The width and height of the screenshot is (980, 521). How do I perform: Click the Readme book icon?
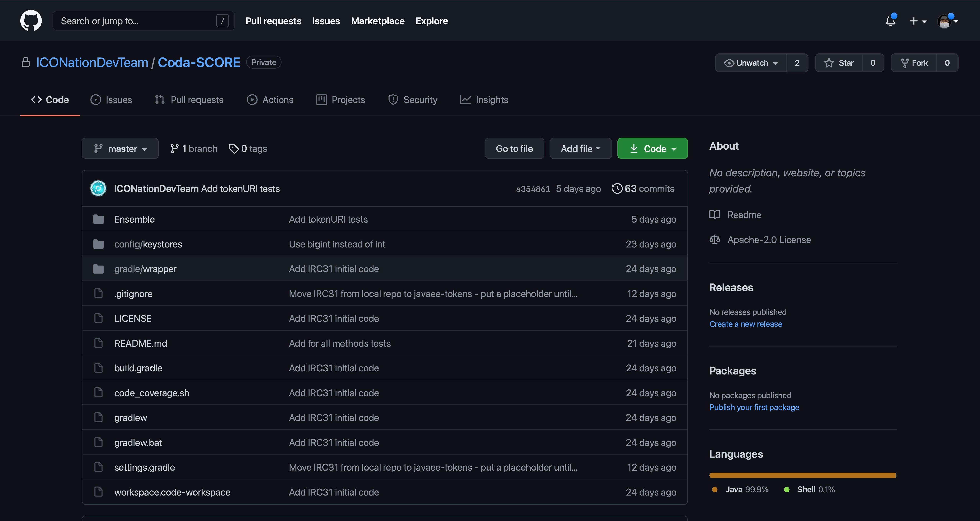point(714,215)
